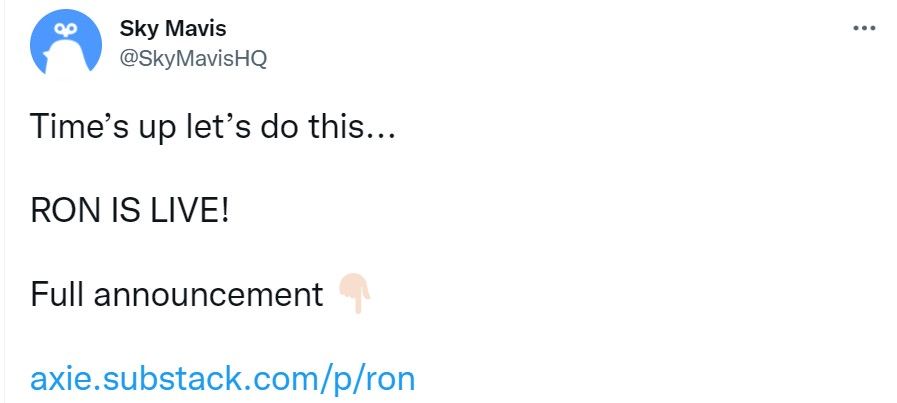Image resolution: width=897 pixels, height=403 pixels.
Task: Open the axie.substack.com/p/ron link
Action: (222, 379)
